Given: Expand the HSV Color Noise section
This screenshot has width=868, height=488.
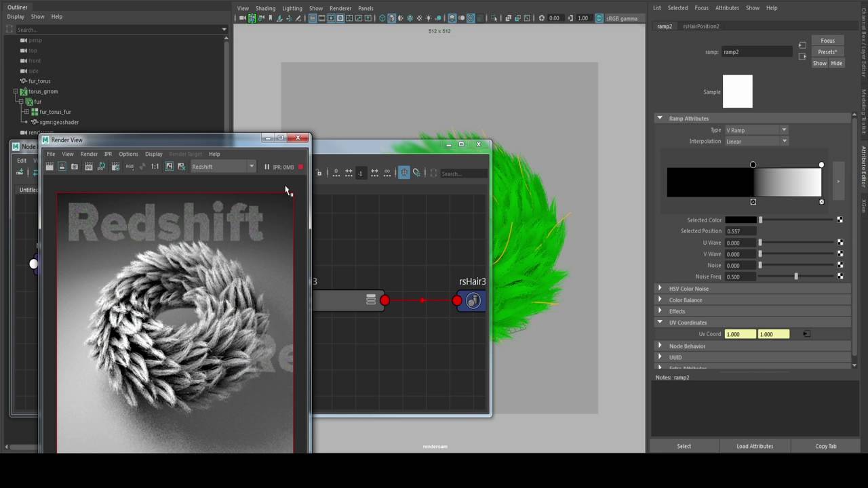Looking at the screenshot, I should (660, 289).
